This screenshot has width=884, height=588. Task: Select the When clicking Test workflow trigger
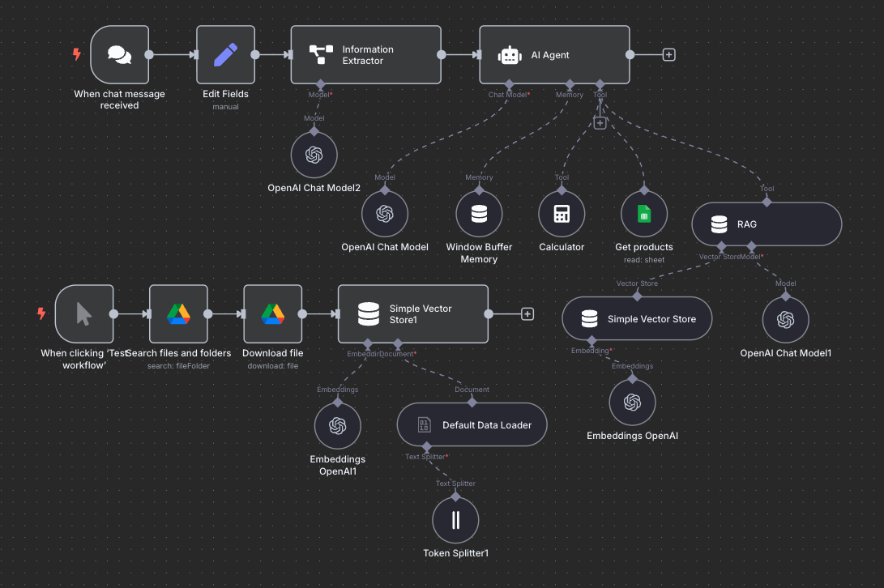click(x=84, y=314)
